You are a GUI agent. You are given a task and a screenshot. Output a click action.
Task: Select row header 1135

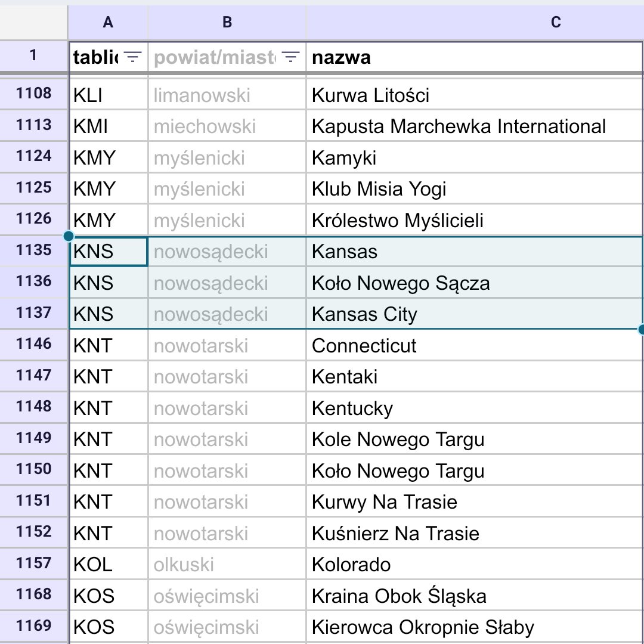click(x=33, y=250)
